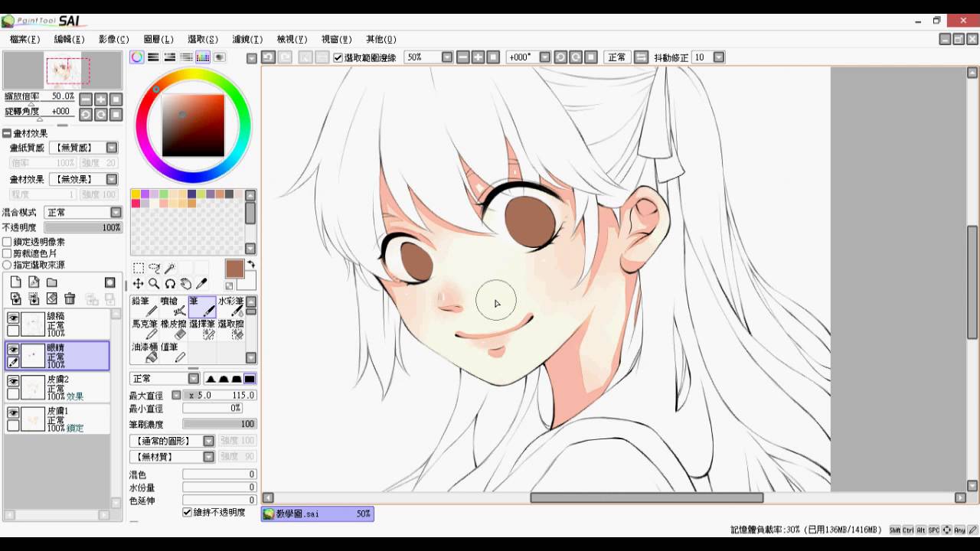980x551 pixels.
Task: Delete layer with the trash icon
Action: (70, 298)
